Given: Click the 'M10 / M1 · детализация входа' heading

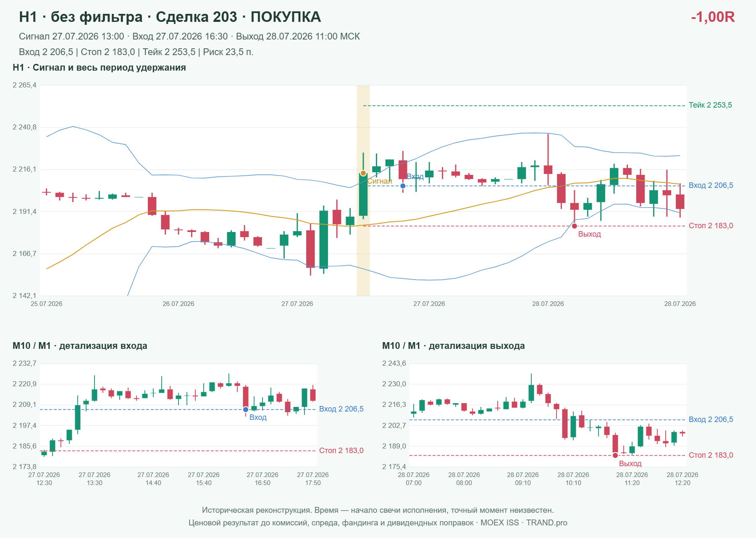Looking at the screenshot, I should pos(80,346).
